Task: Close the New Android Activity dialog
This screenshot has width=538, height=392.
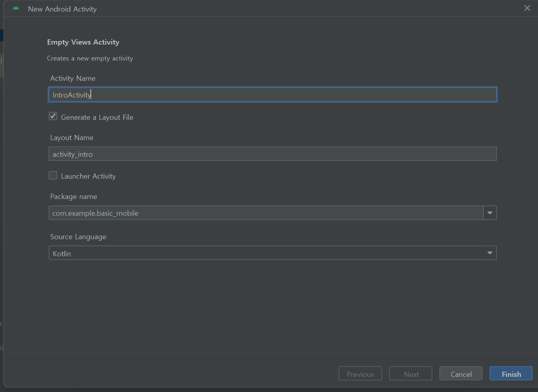Action: (x=527, y=8)
